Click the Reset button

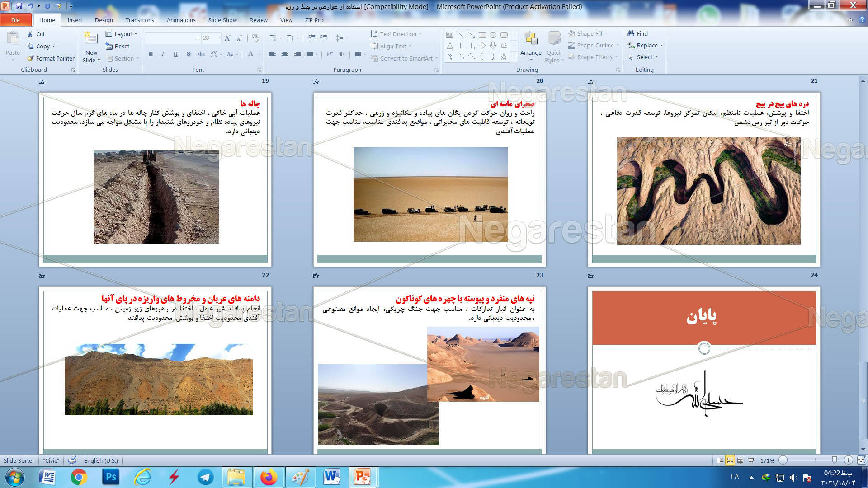[x=118, y=46]
